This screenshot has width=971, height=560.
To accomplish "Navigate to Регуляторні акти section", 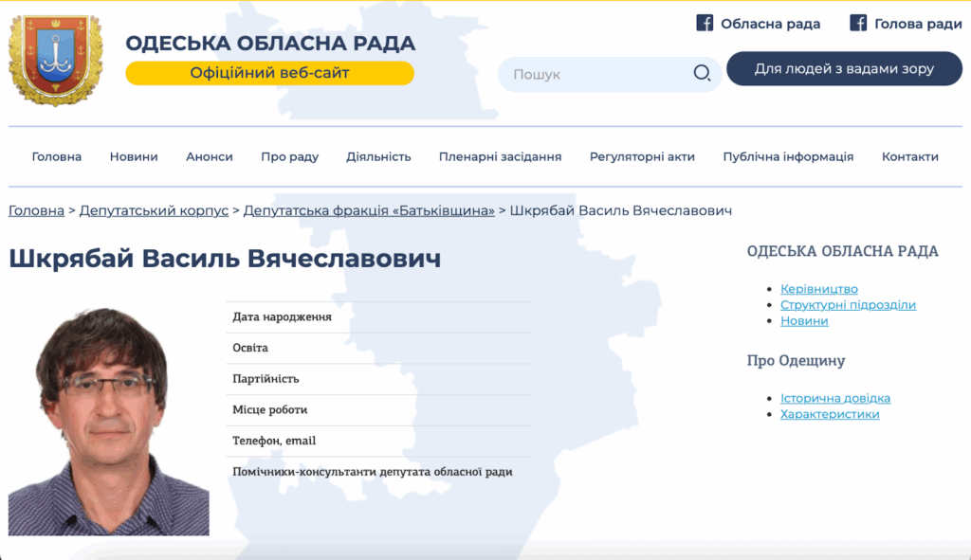I will pos(642,157).
